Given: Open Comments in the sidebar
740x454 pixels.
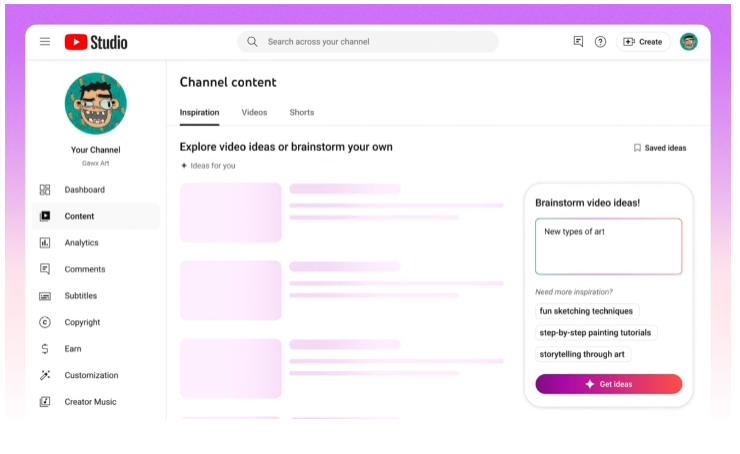Looking at the screenshot, I should click(84, 269).
